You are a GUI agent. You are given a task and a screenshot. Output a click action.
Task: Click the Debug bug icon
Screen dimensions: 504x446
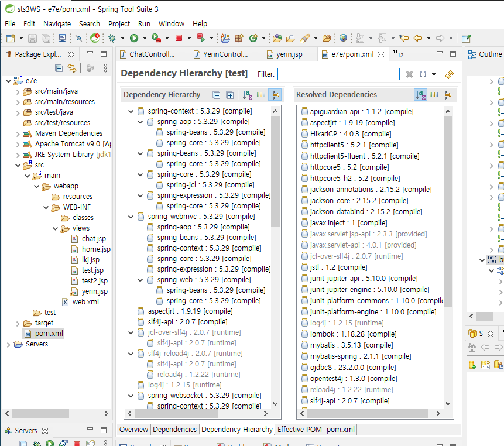coord(112,38)
